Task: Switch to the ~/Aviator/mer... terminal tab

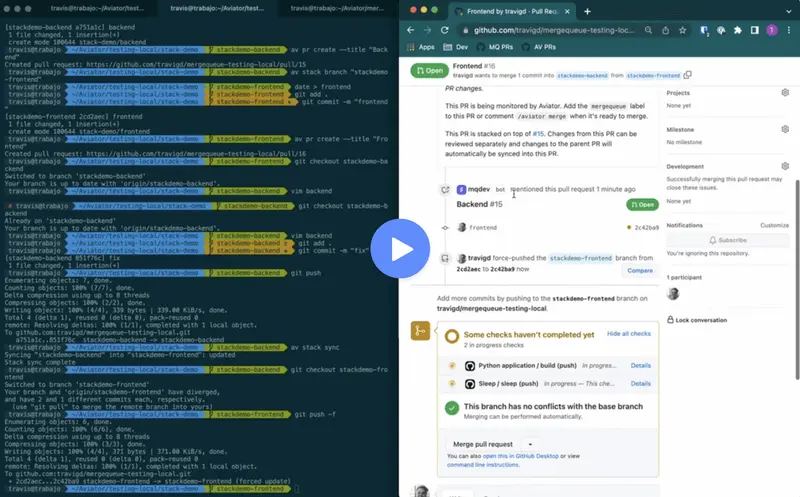Action: tap(337, 8)
